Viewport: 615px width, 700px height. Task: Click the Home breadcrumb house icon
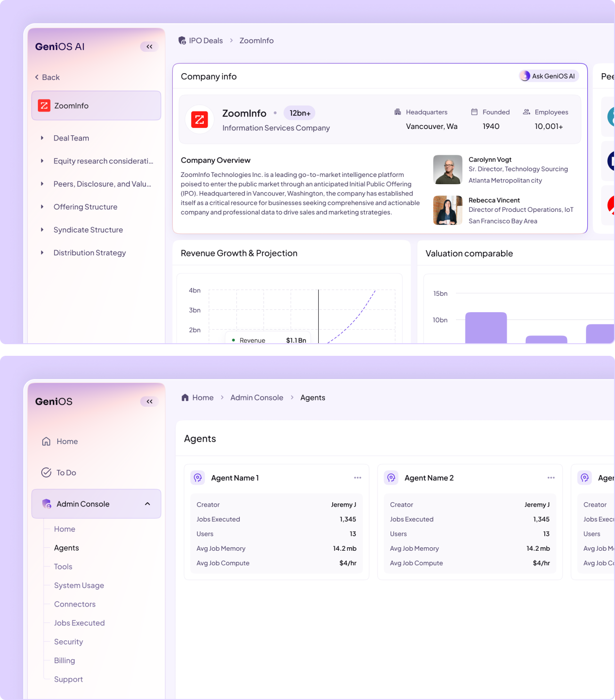(x=185, y=398)
